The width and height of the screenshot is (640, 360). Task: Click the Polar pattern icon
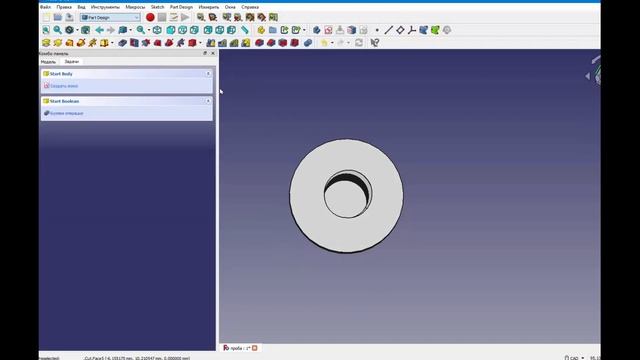[234, 42]
